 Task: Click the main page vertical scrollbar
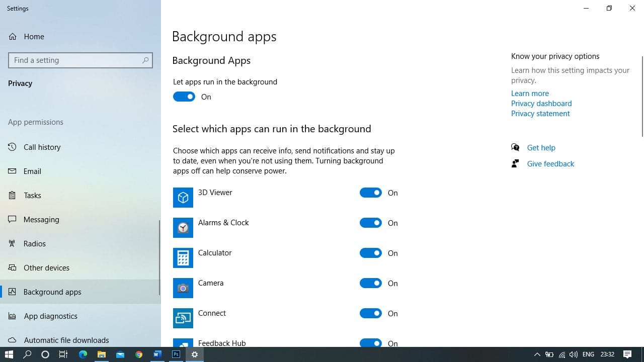[x=642, y=96]
